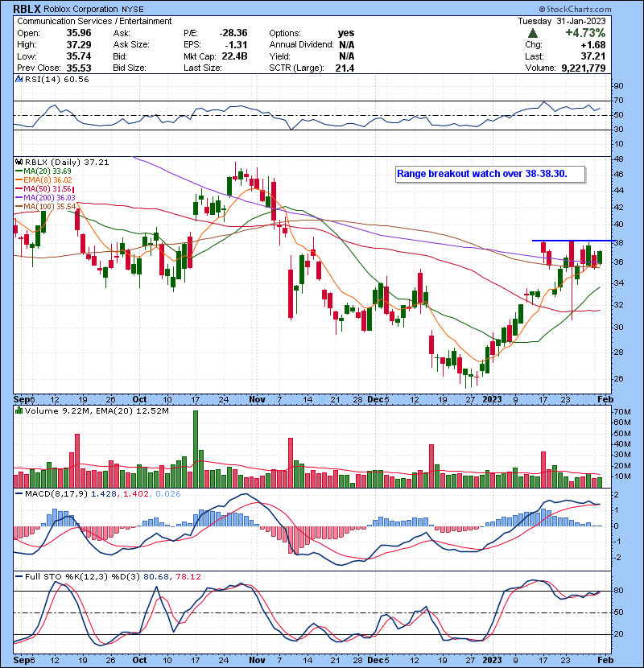The image size is (644, 668).
Task: Click the MA(20) 33.69 legend entry
Action: click(x=43, y=171)
